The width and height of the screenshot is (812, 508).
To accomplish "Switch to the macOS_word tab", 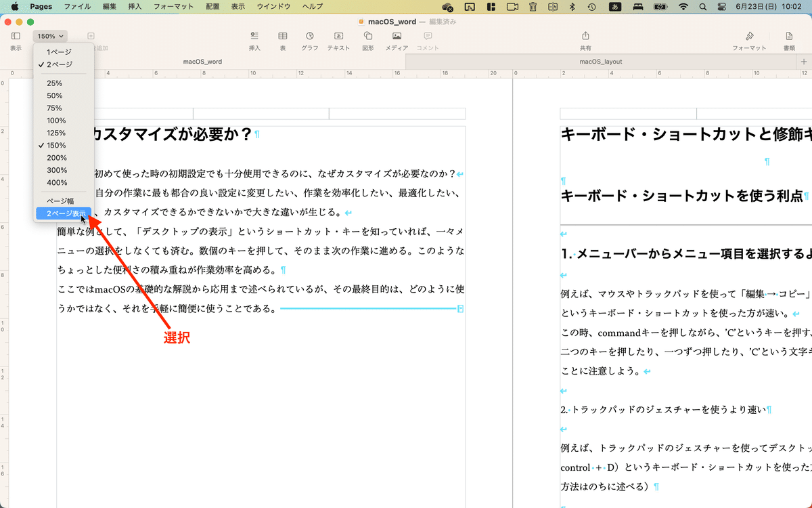I will (202, 62).
